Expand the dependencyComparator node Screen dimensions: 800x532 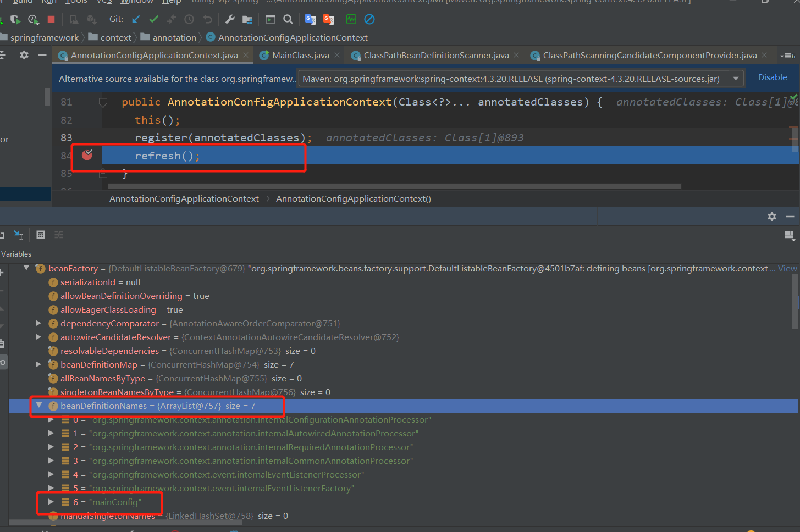click(x=38, y=323)
